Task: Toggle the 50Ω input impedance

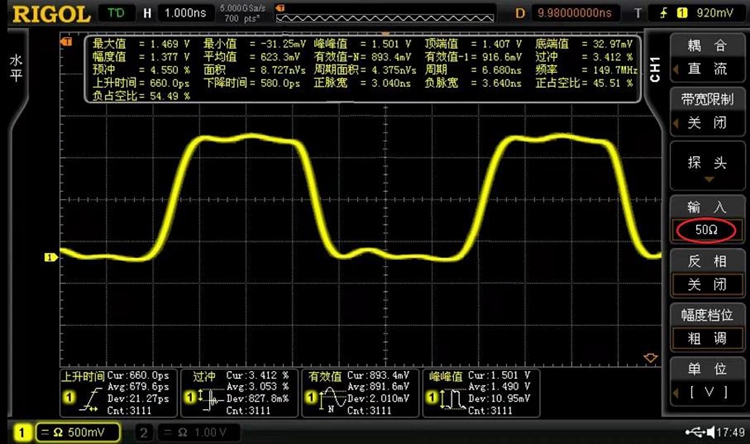Action: point(706,230)
